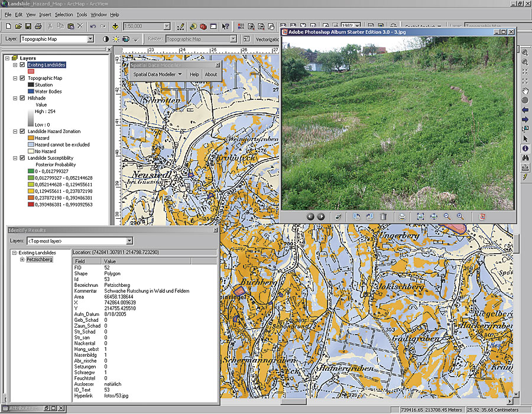Viewport: 532px width, 414px height.
Task: Click the Help button in modeller toolbar
Action: 194,75
